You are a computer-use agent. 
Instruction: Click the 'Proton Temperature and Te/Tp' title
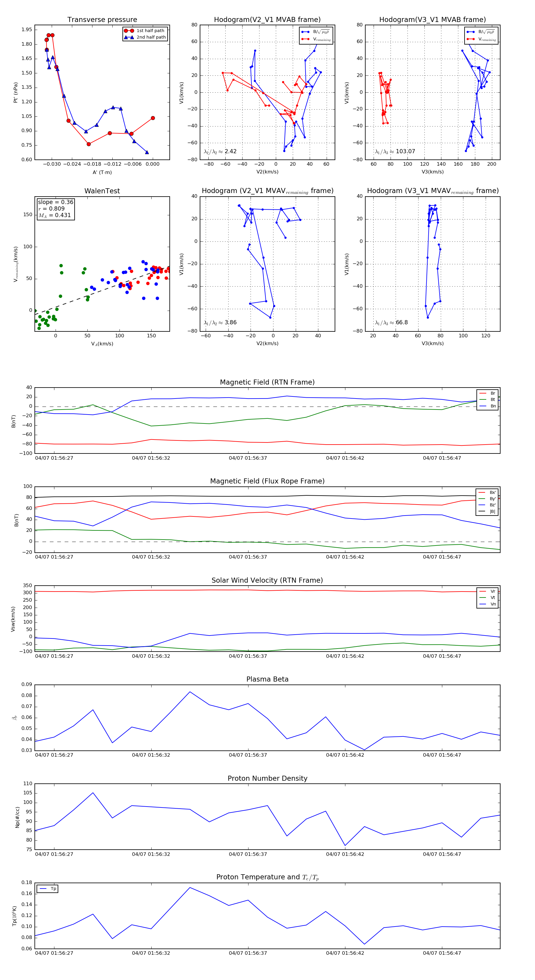267,877
